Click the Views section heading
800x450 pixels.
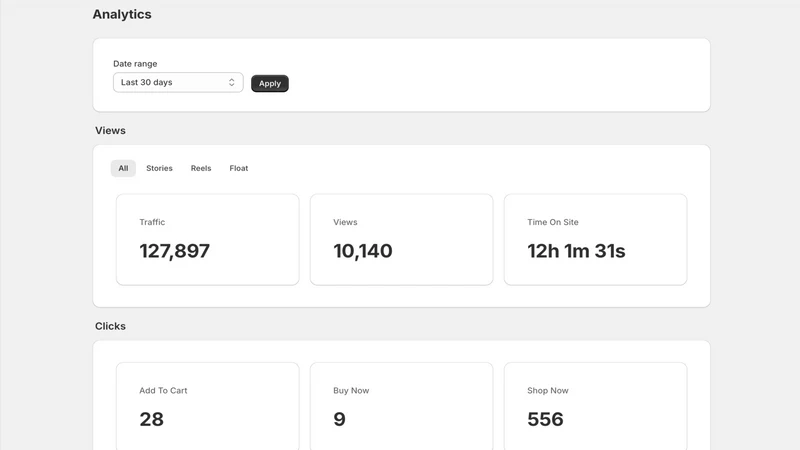[110, 131]
